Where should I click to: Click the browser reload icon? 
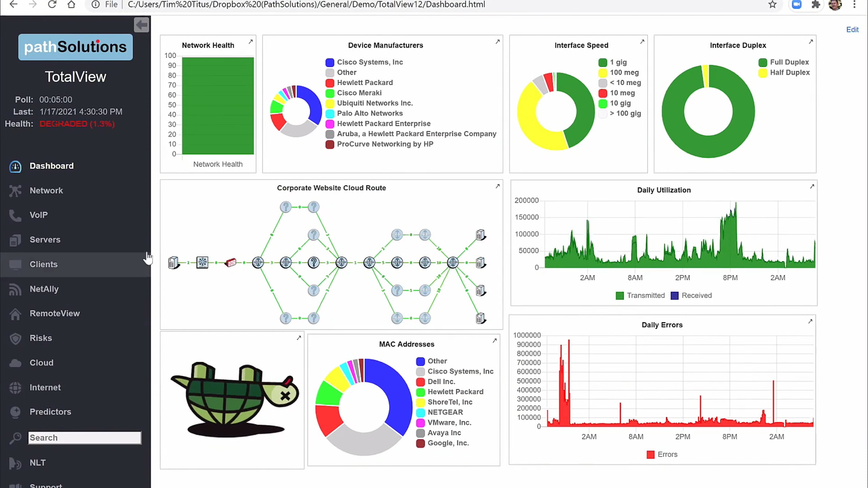[52, 4]
